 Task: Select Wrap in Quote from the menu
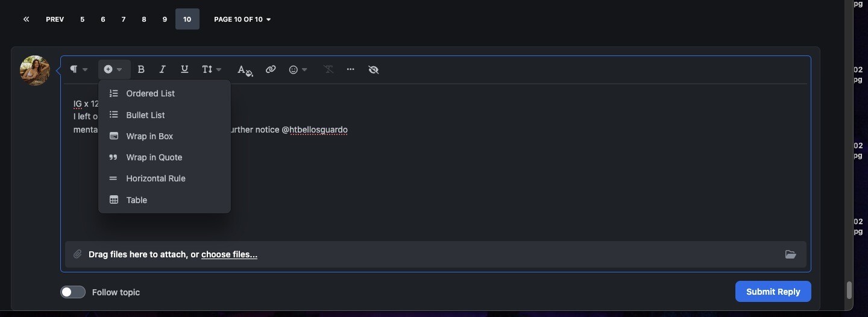tap(154, 157)
